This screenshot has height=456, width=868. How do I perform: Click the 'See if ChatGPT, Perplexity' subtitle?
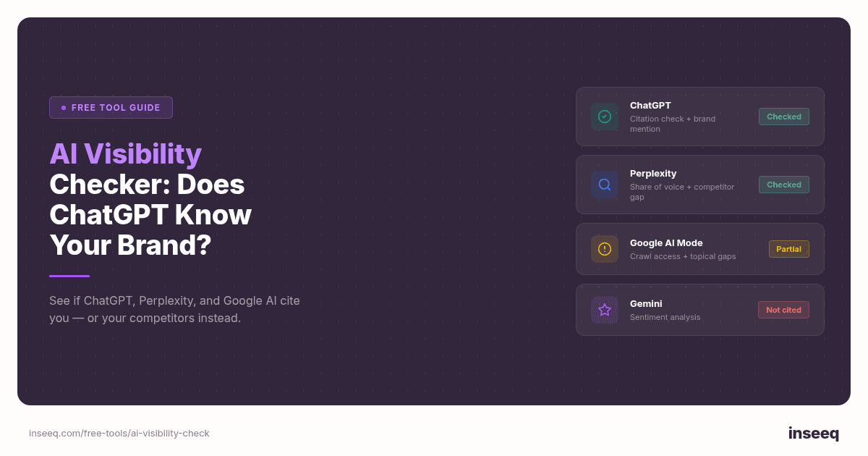(174, 300)
